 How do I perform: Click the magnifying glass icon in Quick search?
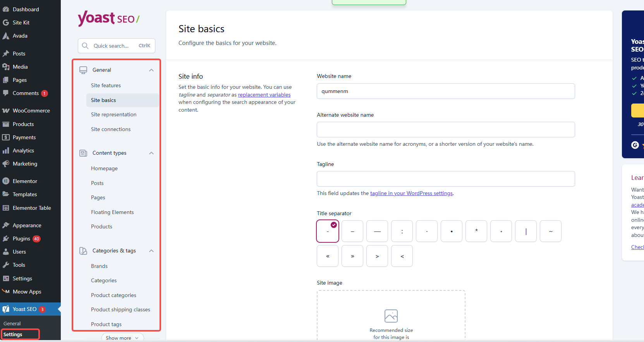coord(85,46)
